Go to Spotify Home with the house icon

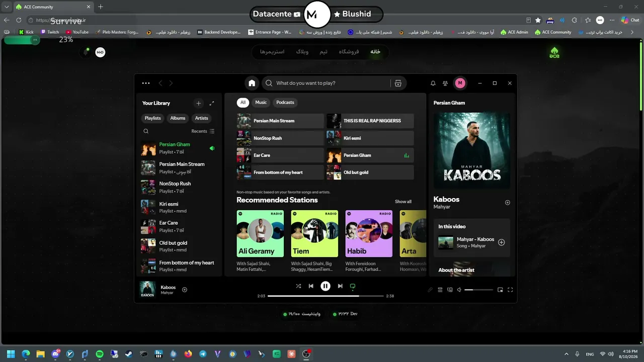[252, 83]
